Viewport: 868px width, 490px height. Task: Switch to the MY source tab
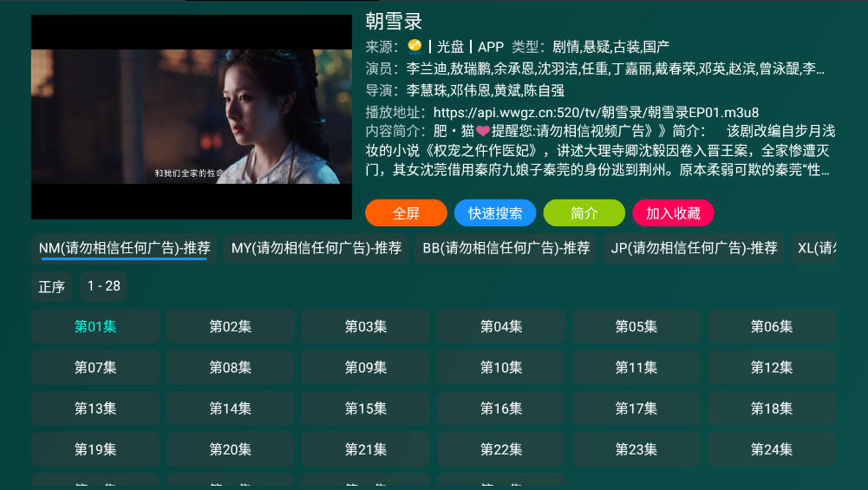click(x=317, y=249)
